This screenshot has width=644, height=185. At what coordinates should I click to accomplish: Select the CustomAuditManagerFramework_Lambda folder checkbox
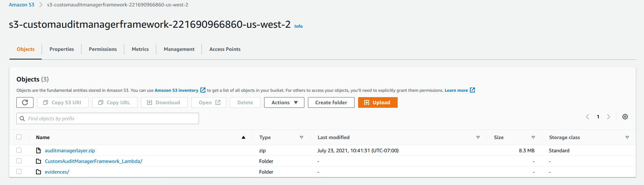pos(19,161)
